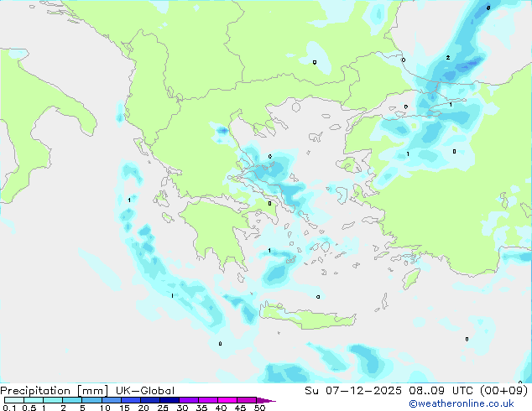Select the 5–10 mm legend color swatch
The height and width of the screenshot is (411, 532).
coord(91,400)
